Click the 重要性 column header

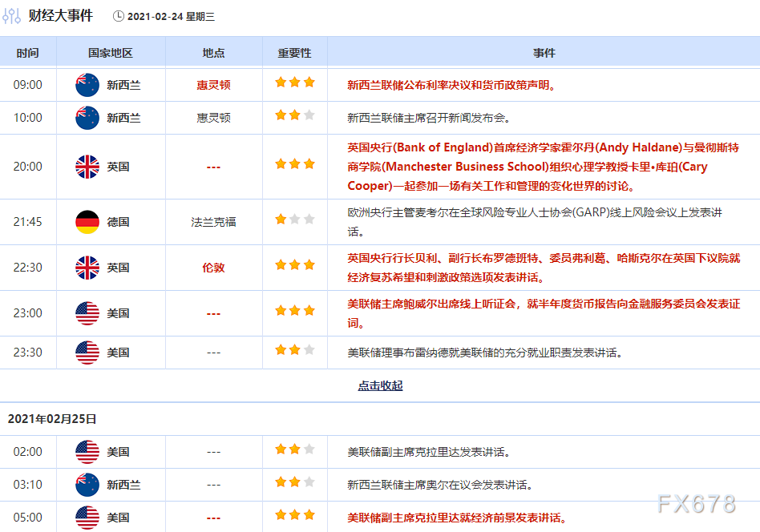tap(294, 53)
